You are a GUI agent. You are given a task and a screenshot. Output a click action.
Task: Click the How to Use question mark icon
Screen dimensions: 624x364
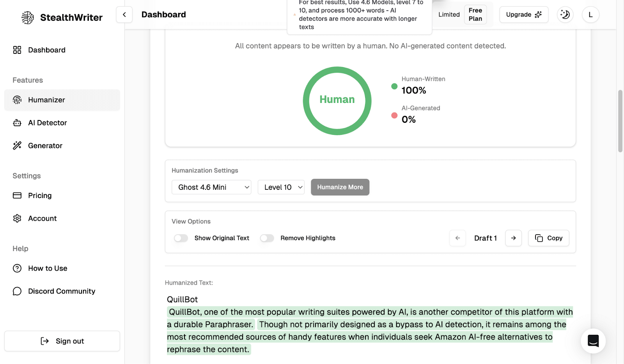17,268
